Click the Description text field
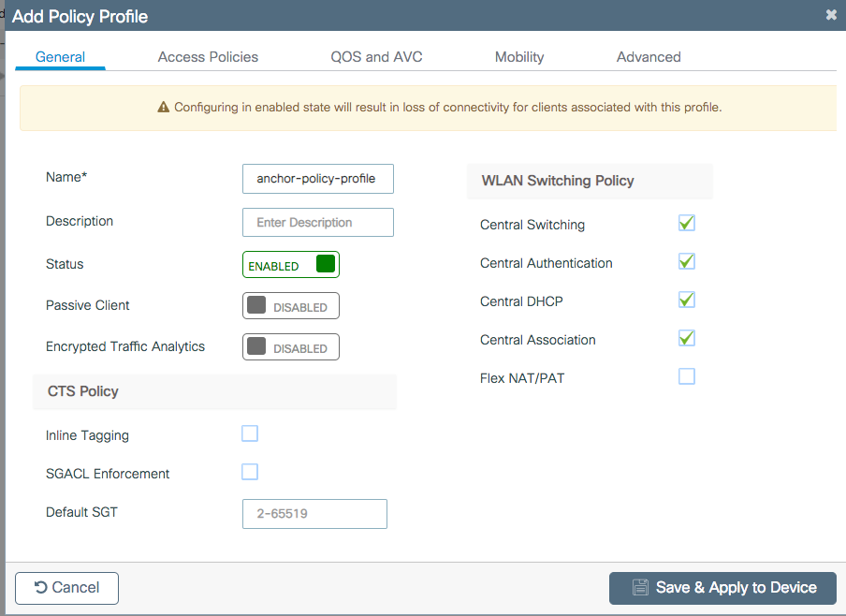This screenshot has height=616, width=846. 318,223
